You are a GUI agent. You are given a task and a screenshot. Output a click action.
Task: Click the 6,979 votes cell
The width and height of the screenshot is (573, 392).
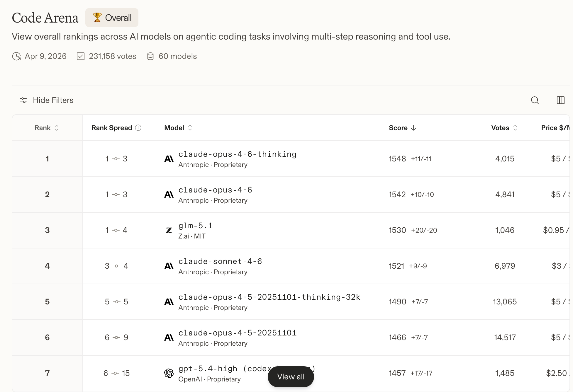[x=505, y=266]
